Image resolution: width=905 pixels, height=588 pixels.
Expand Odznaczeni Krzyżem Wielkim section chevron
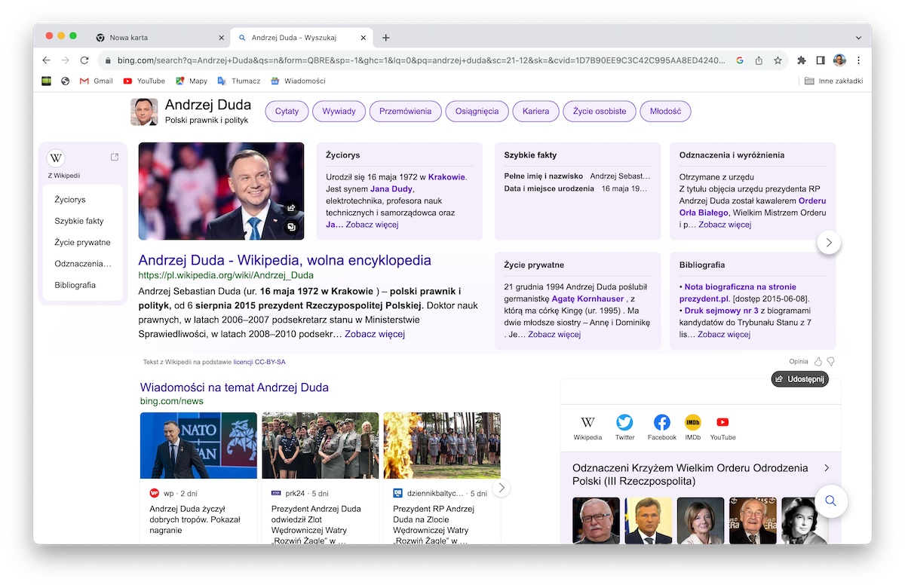tap(827, 468)
